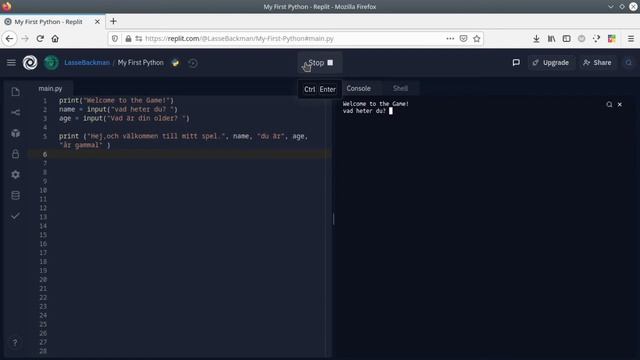Select the editor console pane splitter handle

333,219
